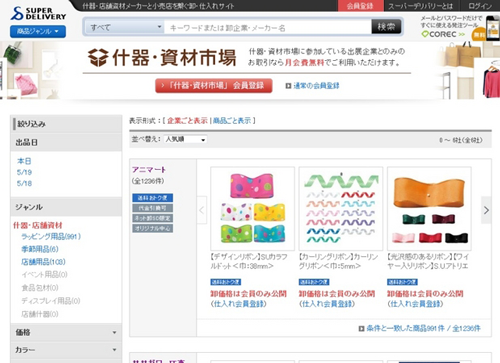The width and height of the screenshot is (500, 363).
Task: Open 【デザインリボン】SUカラフルドット product title
Action: click(249, 261)
